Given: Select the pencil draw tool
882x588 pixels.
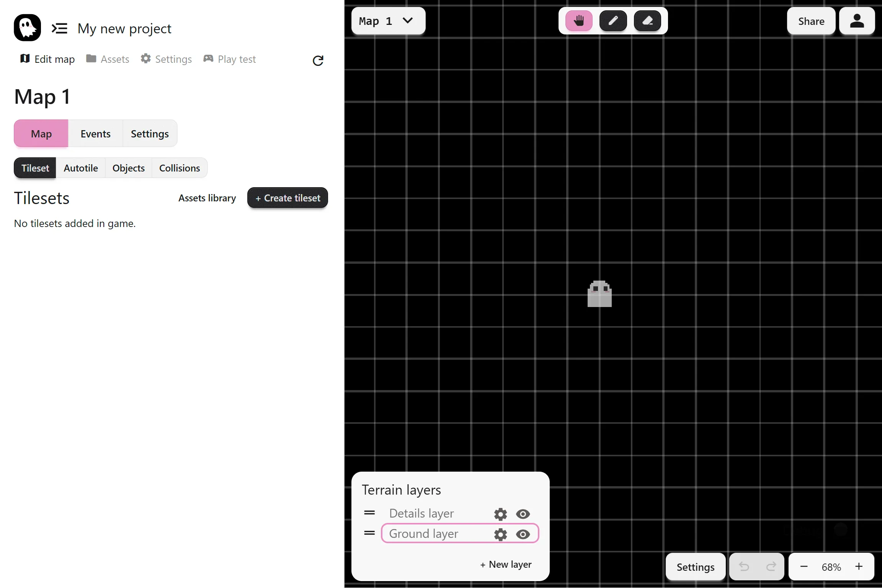Looking at the screenshot, I should coord(613,21).
